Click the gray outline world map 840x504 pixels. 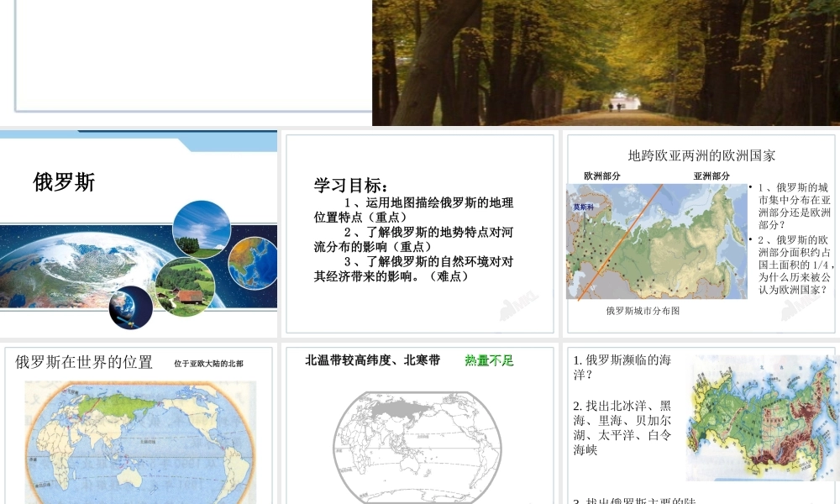[417, 445]
